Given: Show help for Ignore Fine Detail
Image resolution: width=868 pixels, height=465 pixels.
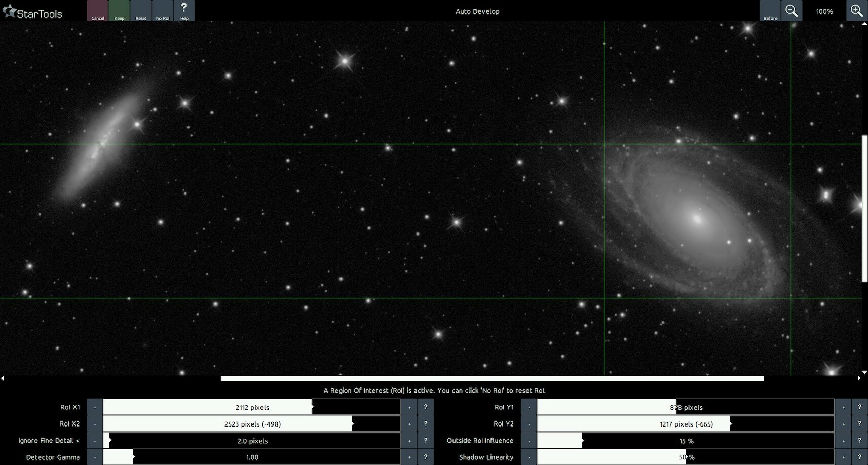Looking at the screenshot, I should point(426,441).
